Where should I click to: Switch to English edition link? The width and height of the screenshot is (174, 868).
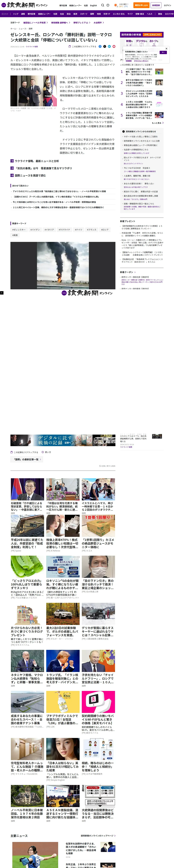tap(93, 5)
